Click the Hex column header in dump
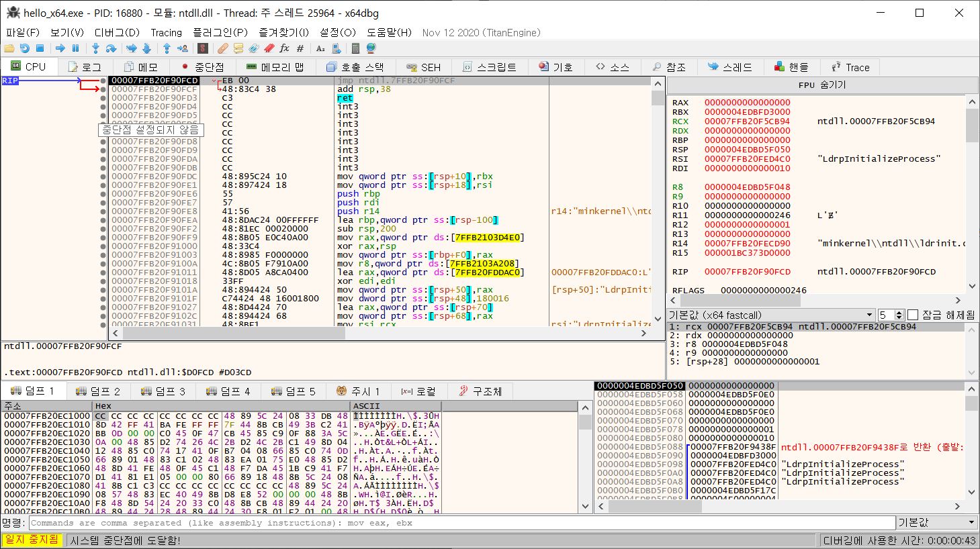980x549 pixels. click(222, 406)
